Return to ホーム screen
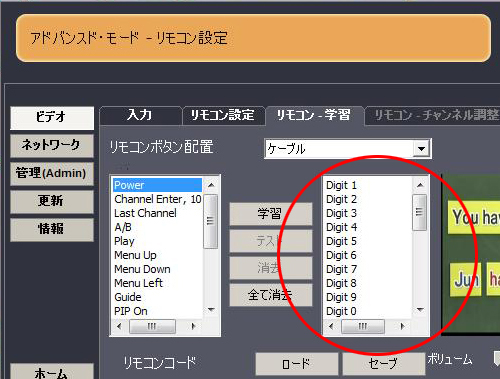 (x=52, y=372)
